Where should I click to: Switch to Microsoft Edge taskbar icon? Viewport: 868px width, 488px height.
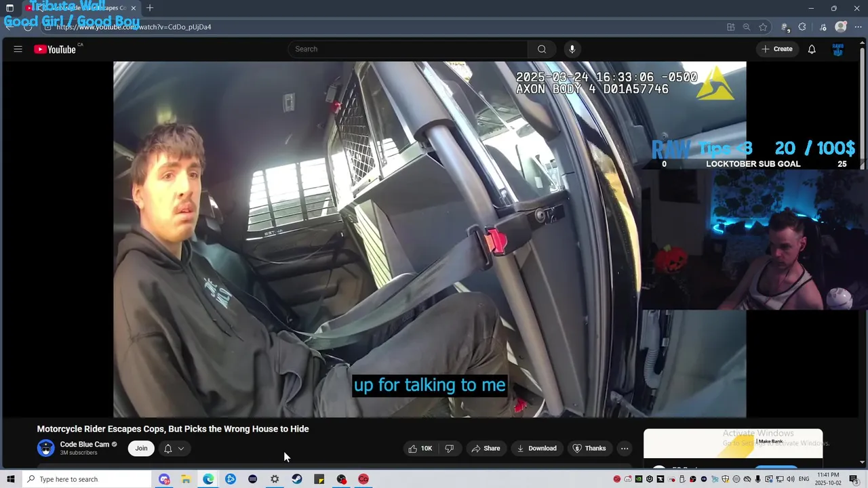tap(208, 479)
